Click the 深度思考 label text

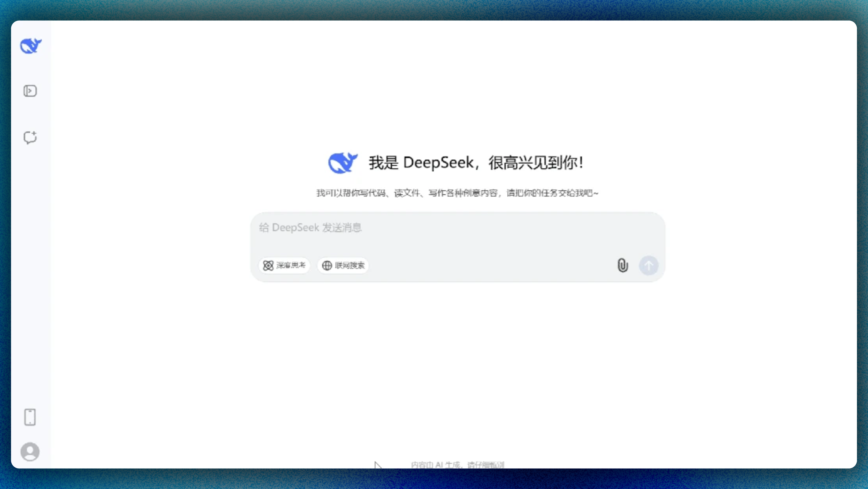pyautogui.click(x=291, y=265)
